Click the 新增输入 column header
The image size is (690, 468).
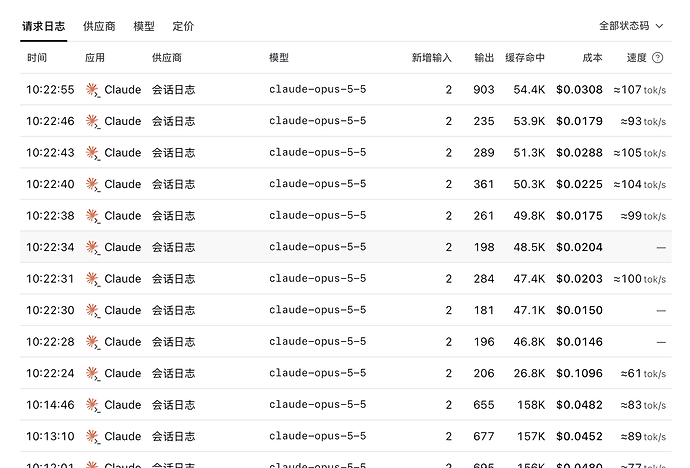[432, 58]
